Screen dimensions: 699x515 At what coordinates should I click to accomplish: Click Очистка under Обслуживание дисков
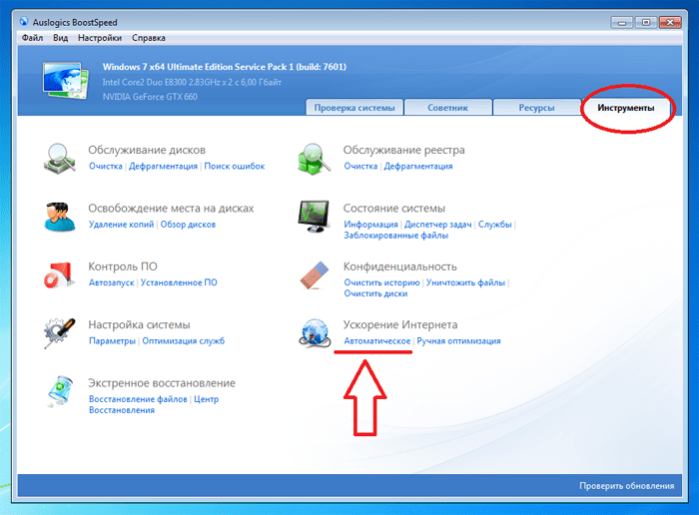(x=106, y=166)
